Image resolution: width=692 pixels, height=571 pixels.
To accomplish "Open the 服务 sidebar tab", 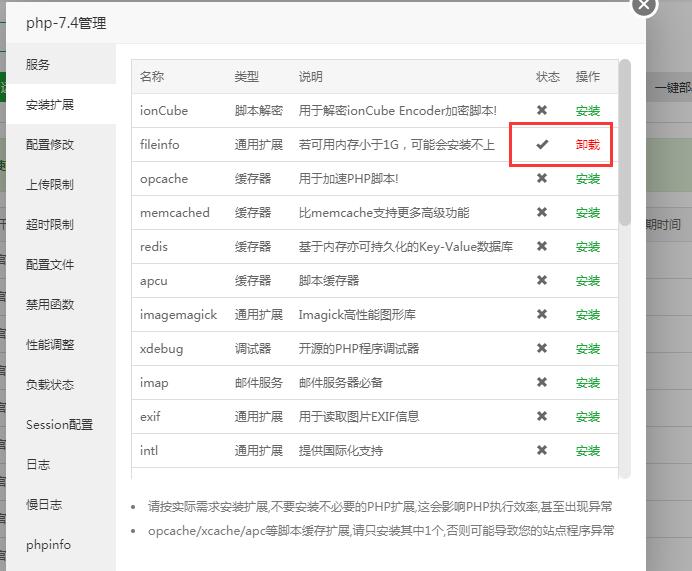I will coord(61,64).
